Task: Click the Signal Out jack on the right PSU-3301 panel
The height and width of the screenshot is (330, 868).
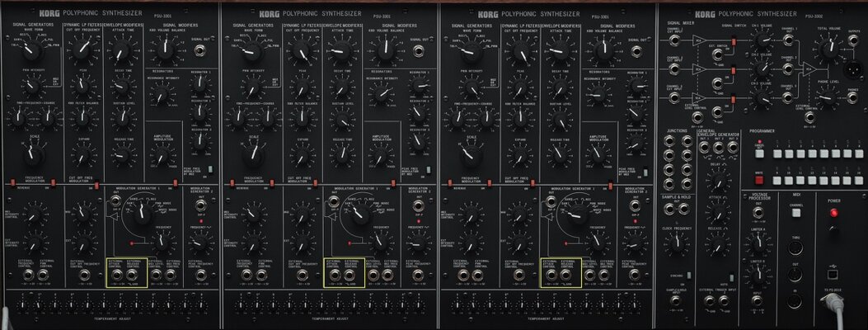Action: (636, 51)
